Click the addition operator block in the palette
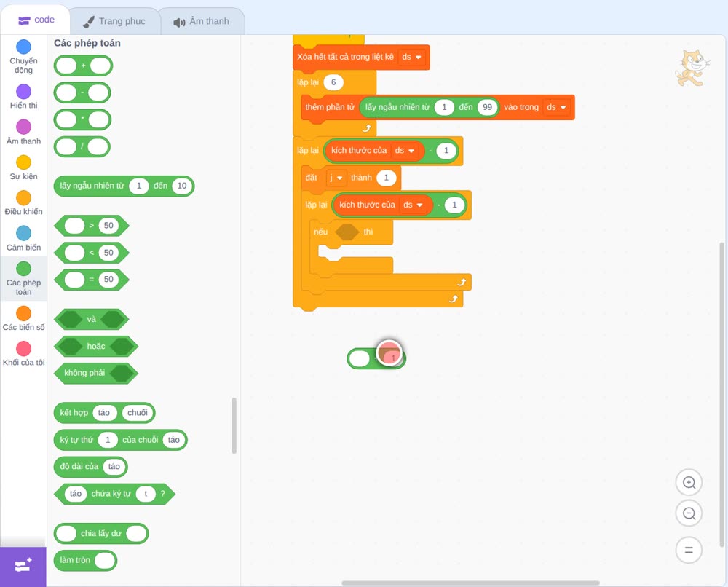 coord(83,66)
